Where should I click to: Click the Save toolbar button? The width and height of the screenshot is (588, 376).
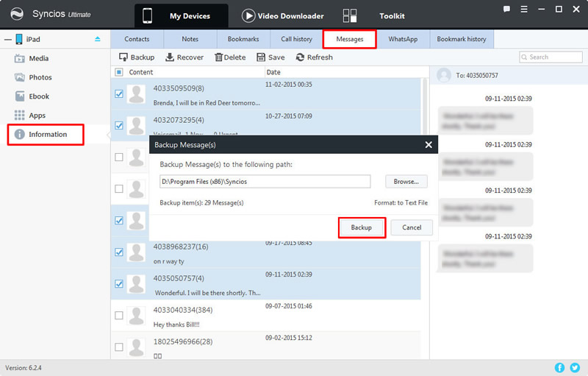270,57
